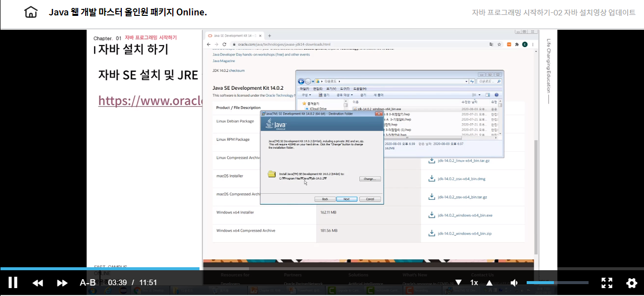Open 파일(F) menu in Explorer window
The image size is (644, 296).
(x=304, y=89)
